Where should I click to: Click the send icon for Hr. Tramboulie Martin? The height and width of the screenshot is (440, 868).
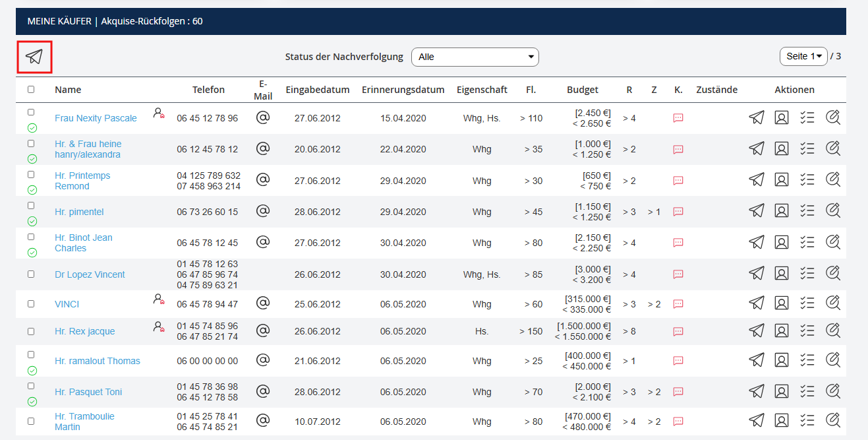pos(757,421)
